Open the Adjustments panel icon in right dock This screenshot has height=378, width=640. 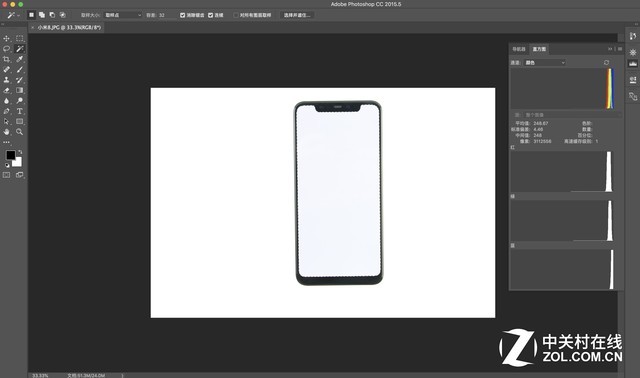pyautogui.click(x=633, y=80)
